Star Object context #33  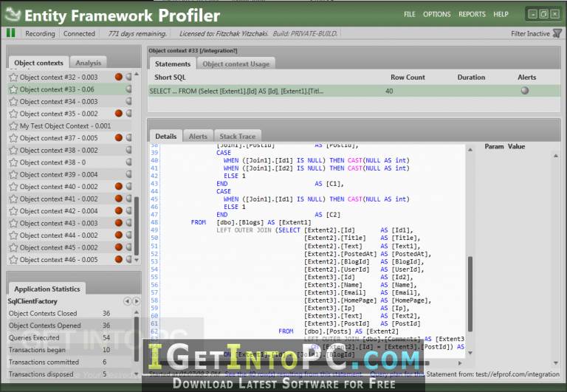14,89
